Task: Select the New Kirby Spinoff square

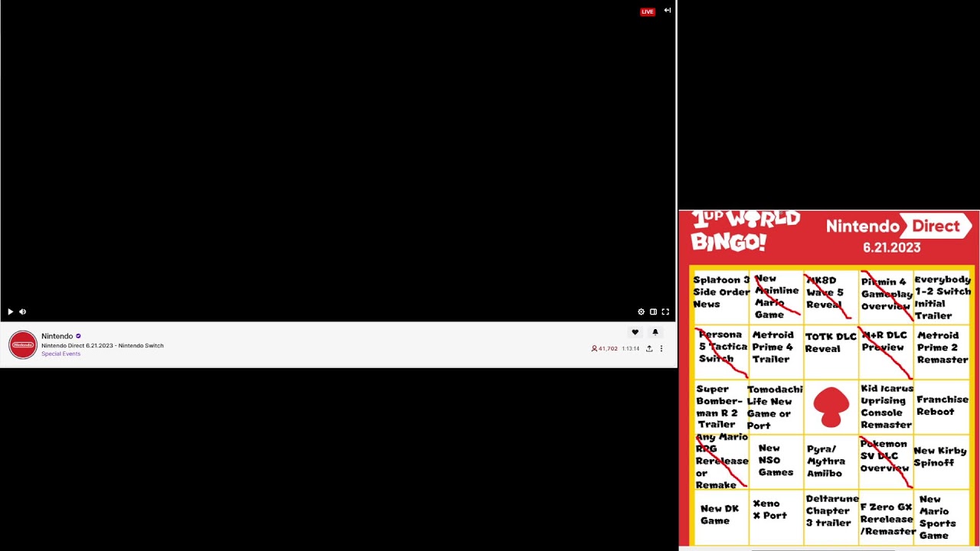Action: [x=942, y=461]
